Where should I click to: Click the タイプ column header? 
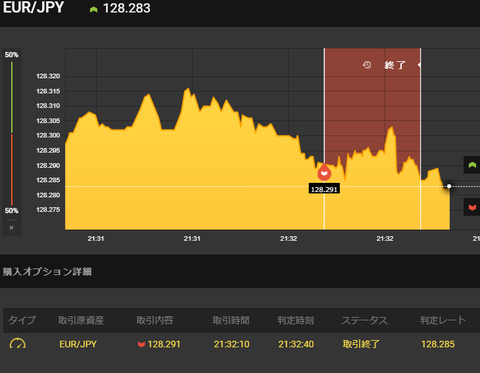(x=22, y=320)
